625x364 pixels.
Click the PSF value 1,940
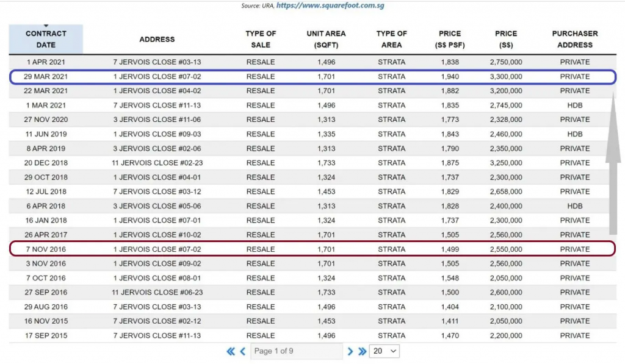click(x=450, y=76)
